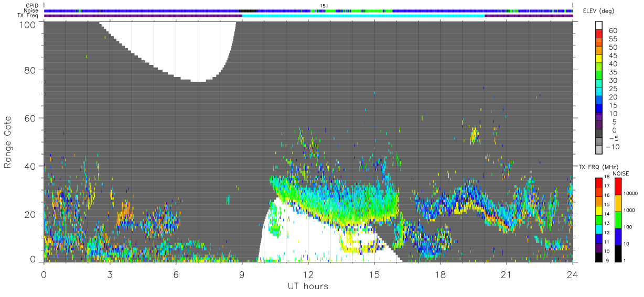Screen dimensions: 644x297
Task: Click the cyan section of the TX Freq bar
Action: pyautogui.click(x=363, y=15)
